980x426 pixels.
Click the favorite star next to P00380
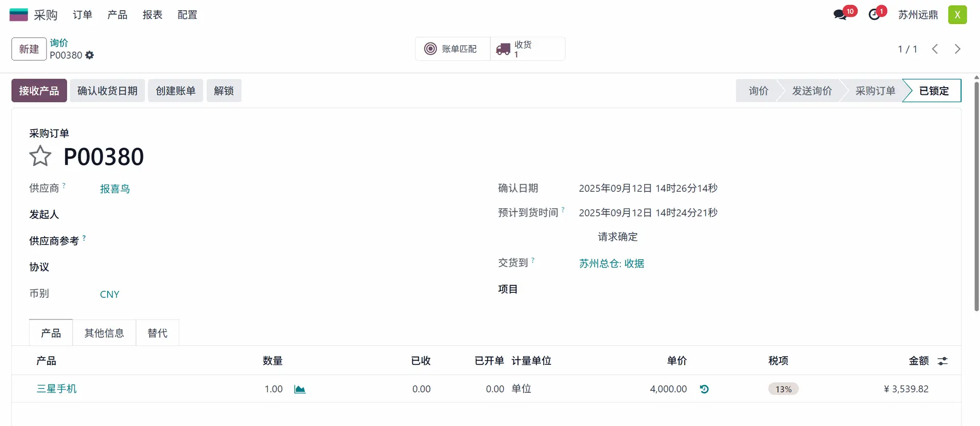click(40, 156)
